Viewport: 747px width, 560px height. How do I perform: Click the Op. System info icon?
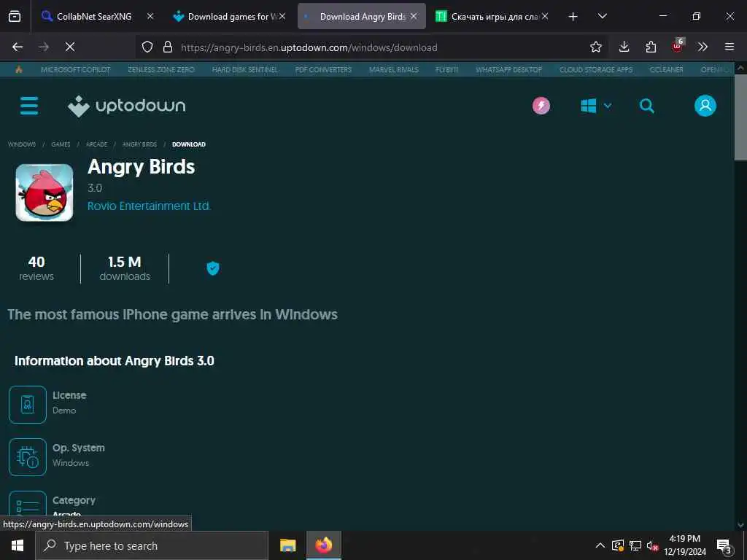coord(28,457)
